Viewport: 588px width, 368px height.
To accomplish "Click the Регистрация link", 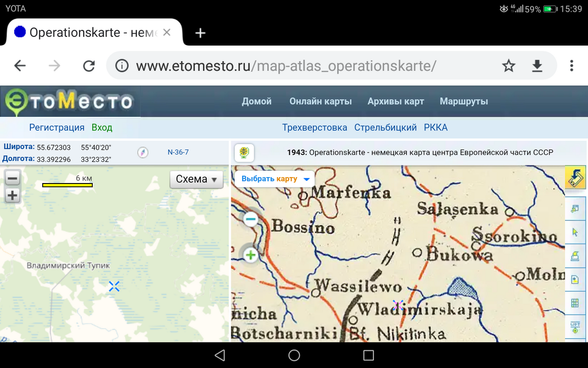I will [57, 128].
